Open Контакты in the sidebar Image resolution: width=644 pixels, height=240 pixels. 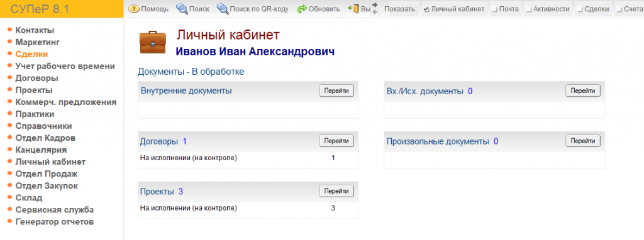[35, 30]
